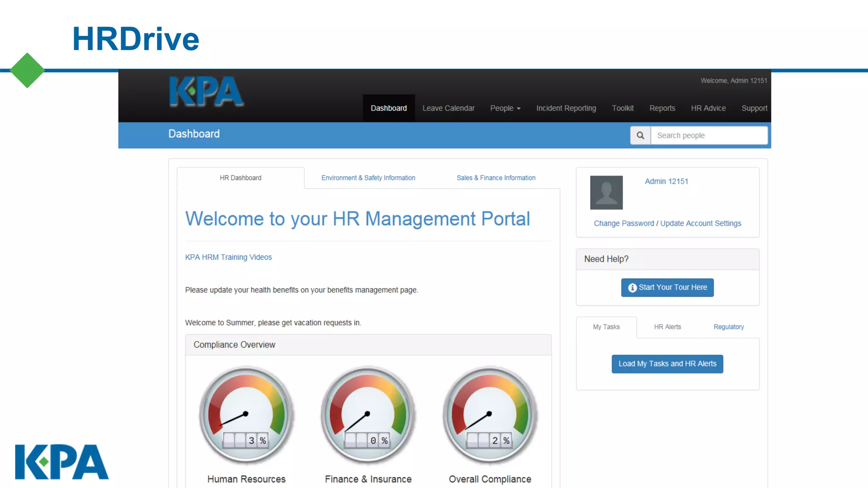Click the Change Password link
Screen dimensions: 868x488
(x=623, y=223)
